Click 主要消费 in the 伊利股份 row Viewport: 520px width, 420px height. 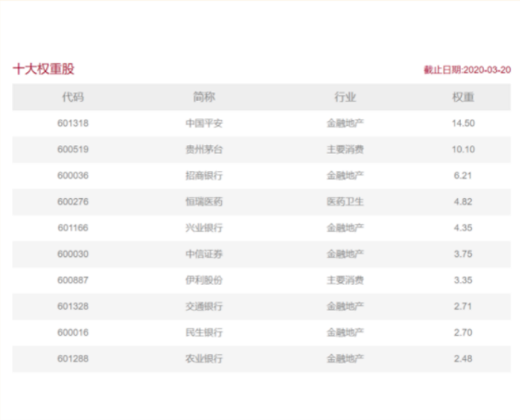tap(345, 280)
